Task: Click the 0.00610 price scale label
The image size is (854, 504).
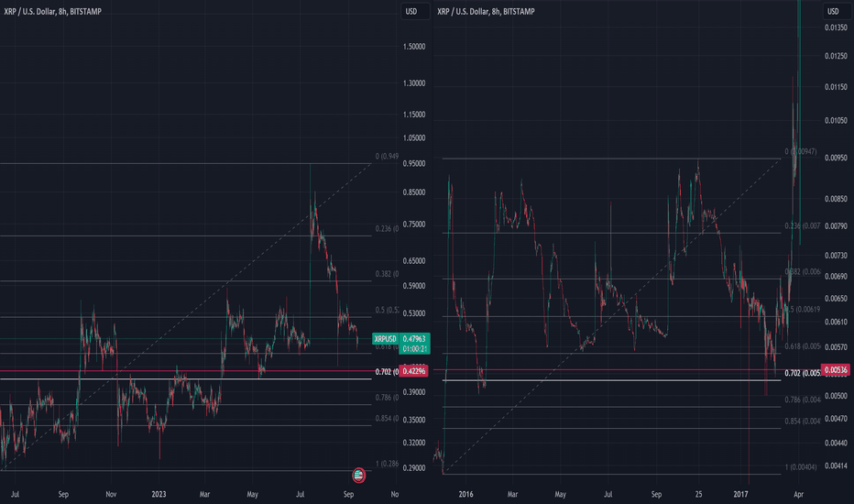Action: pyautogui.click(x=836, y=322)
